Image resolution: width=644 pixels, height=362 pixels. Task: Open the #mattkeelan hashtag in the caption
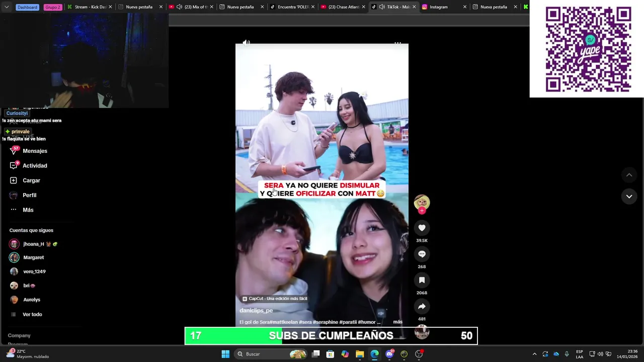pyautogui.click(x=283, y=322)
